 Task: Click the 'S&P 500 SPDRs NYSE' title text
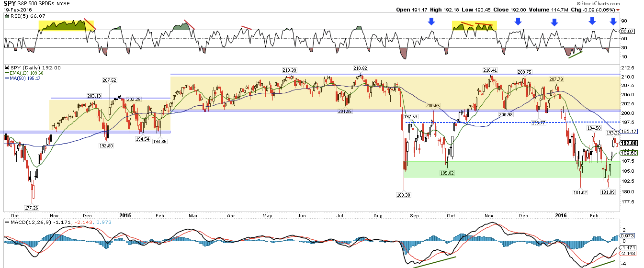(43, 4)
